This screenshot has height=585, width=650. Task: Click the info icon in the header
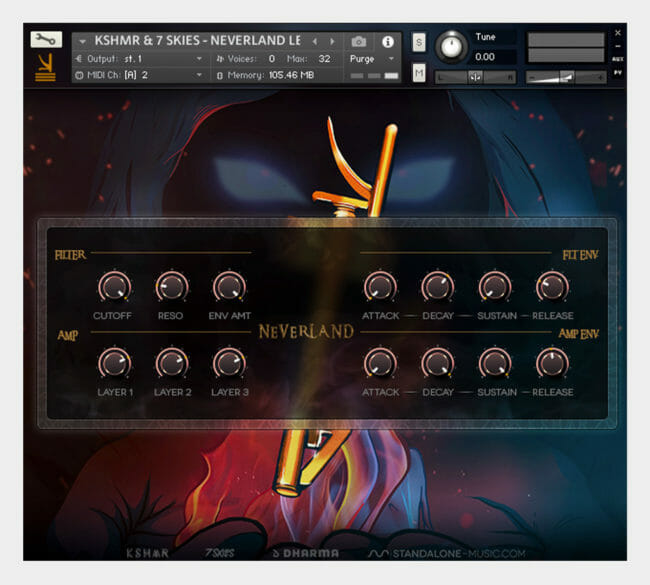coord(388,42)
